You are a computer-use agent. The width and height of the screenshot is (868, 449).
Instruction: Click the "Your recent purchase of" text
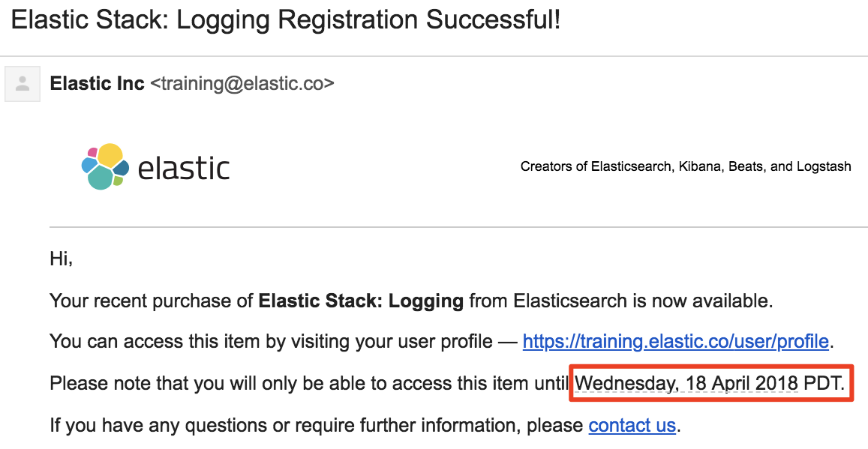point(152,301)
